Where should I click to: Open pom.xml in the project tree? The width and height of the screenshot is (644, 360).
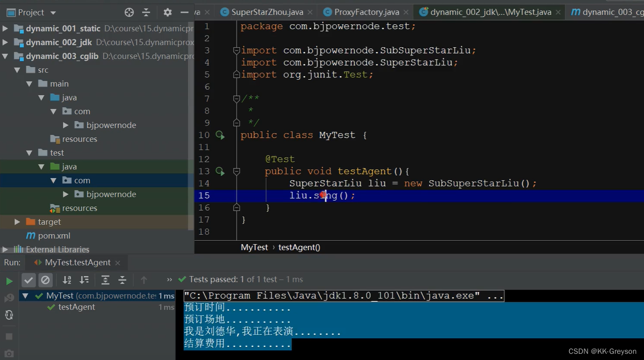(x=54, y=236)
